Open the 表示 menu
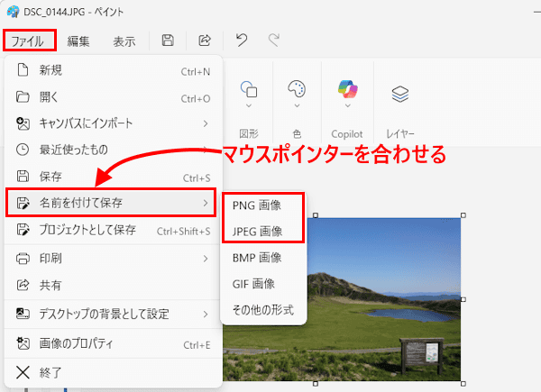This screenshot has height=392, width=541. tap(124, 41)
